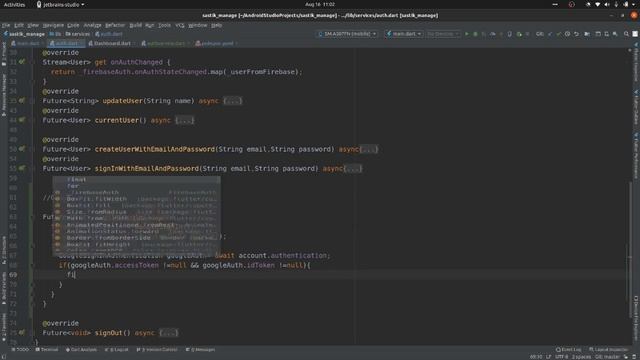Open the Edit menu

pos(19,25)
